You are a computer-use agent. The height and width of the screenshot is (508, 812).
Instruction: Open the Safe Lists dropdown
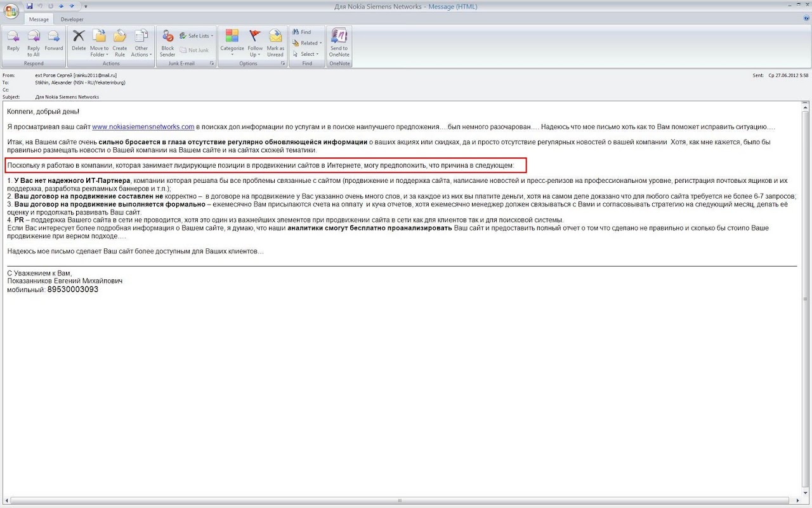point(197,36)
